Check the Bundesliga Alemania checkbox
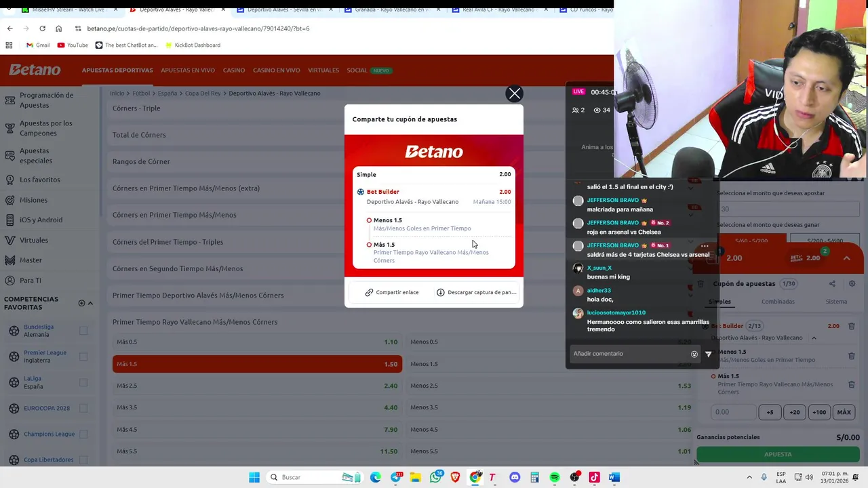The width and height of the screenshot is (868, 488). pos(83,331)
